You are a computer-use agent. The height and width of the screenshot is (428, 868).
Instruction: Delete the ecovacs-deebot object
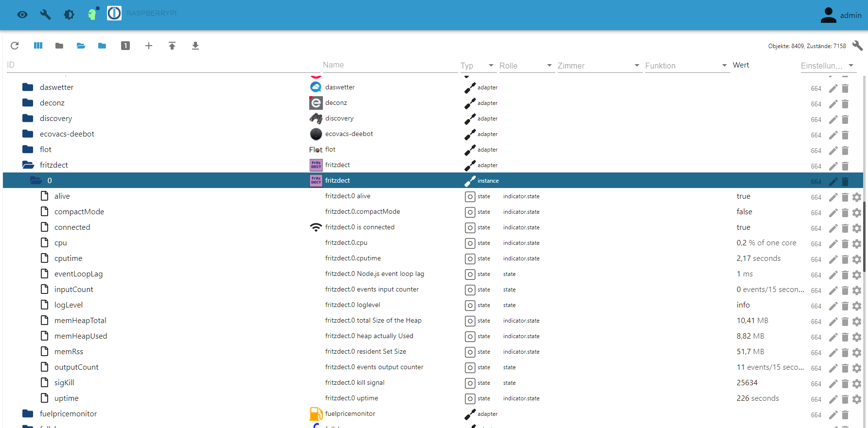[845, 135]
